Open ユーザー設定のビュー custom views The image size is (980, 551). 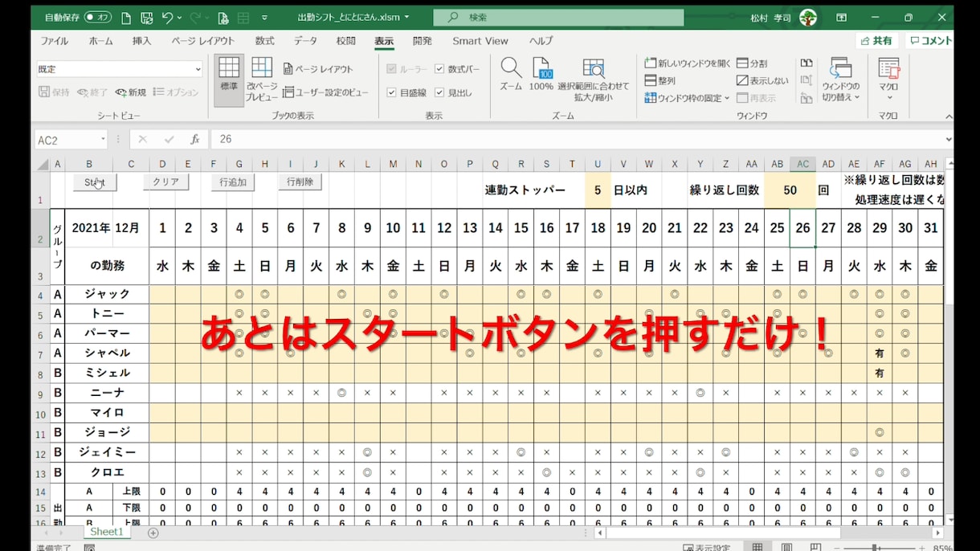[x=325, y=92]
